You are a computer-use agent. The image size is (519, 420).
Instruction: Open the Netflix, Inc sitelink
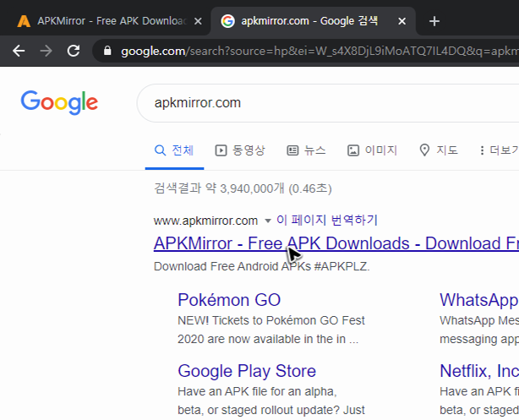pyautogui.click(x=479, y=371)
